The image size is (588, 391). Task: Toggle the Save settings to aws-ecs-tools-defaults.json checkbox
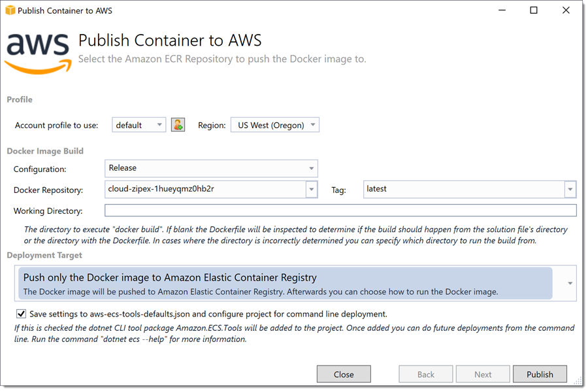tap(21, 314)
